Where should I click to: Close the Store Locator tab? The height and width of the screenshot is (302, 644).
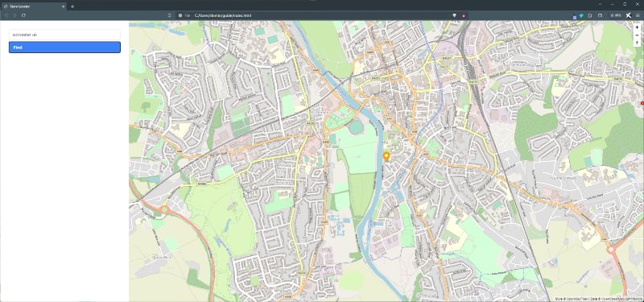[64, 6]
